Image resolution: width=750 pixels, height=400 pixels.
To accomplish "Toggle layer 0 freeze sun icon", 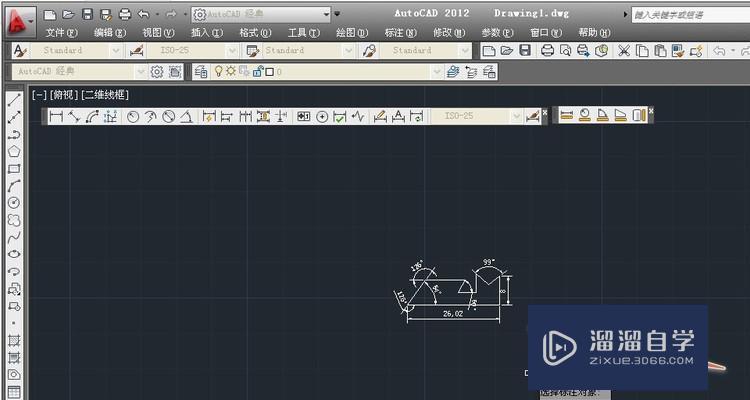I will coord(231,71).
